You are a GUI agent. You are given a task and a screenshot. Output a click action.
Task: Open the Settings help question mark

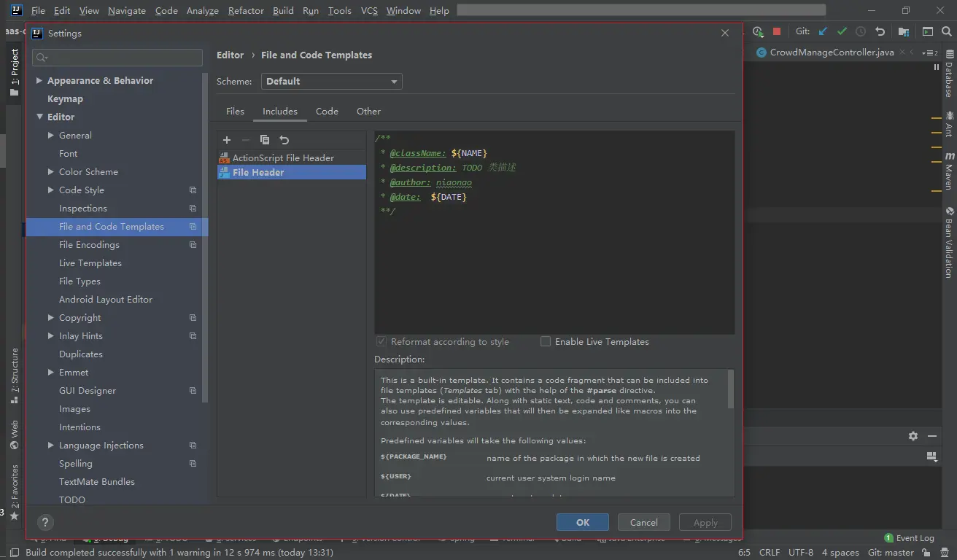pos(44,522)
